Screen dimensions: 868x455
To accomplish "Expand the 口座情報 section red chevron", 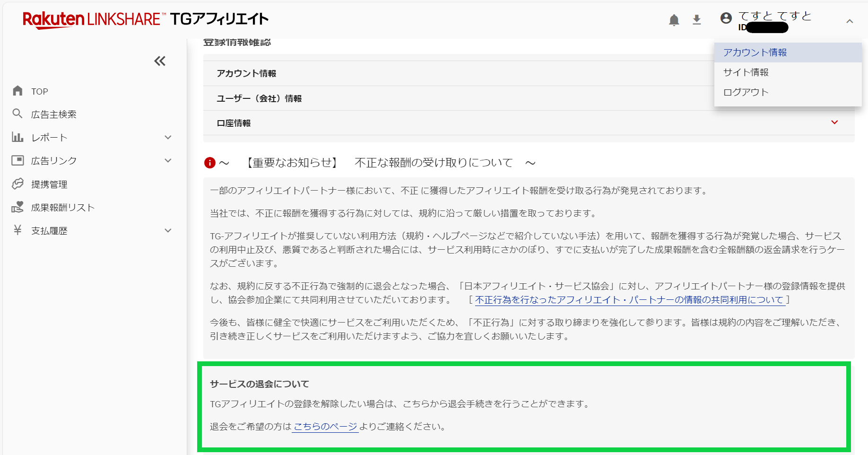I will pos(834,122).
